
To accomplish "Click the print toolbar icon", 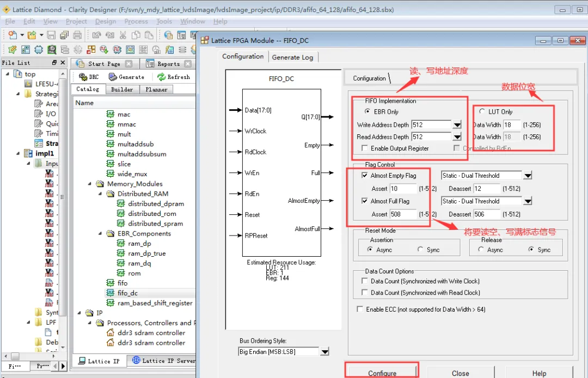I will click(x=77, y=35).
